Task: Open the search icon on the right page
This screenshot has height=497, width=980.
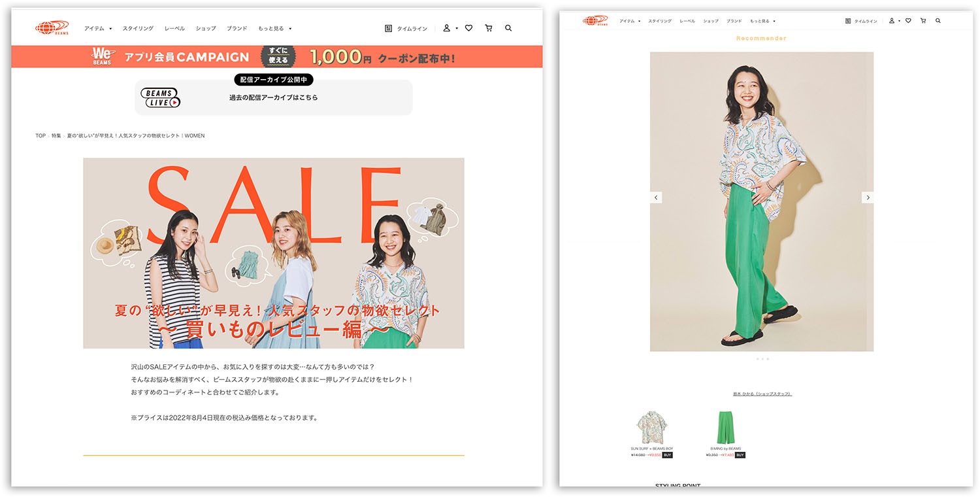Action: [x=938, y=21]
